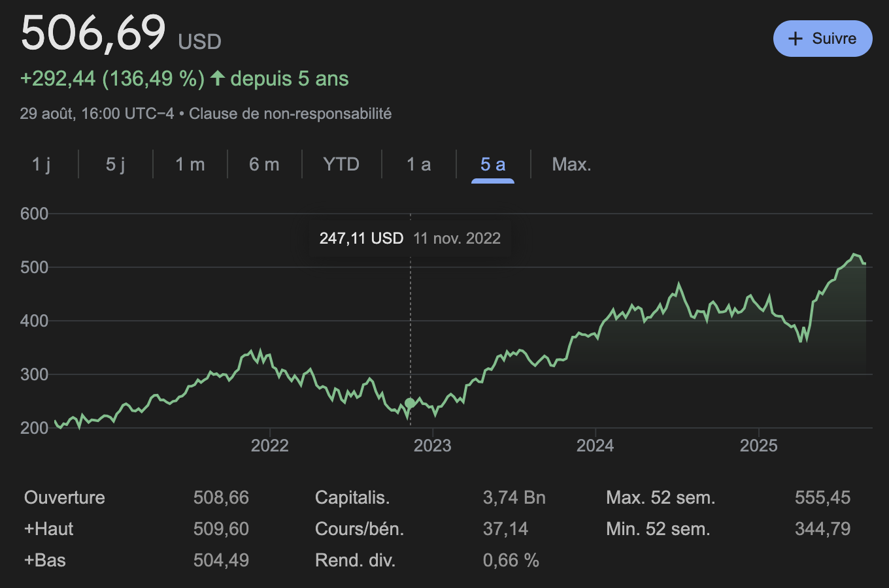Image resolution: width=889 pixels, height=588 pixels.
Task: Open Clause de non-responsabilité link
Action: click(290, 114)
